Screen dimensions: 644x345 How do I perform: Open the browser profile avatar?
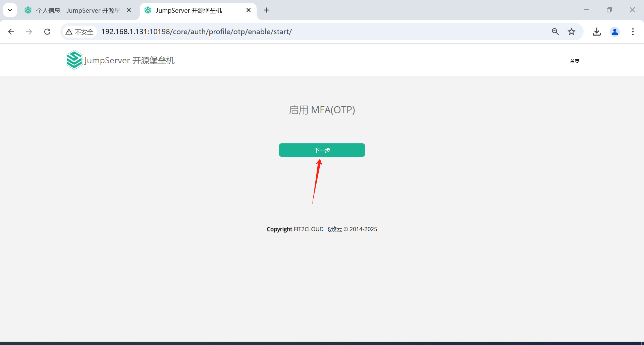pyautogui.click(x=615, y=31)
